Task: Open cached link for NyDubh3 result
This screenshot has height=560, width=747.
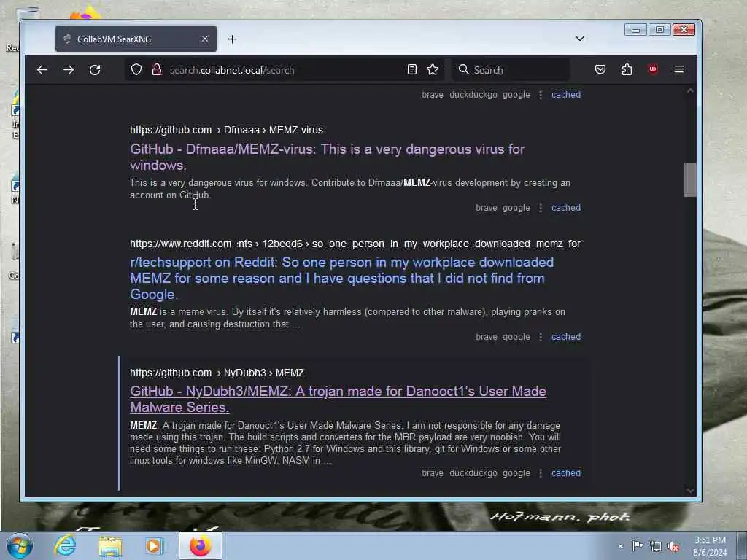Action: click(x=566, y=472)
